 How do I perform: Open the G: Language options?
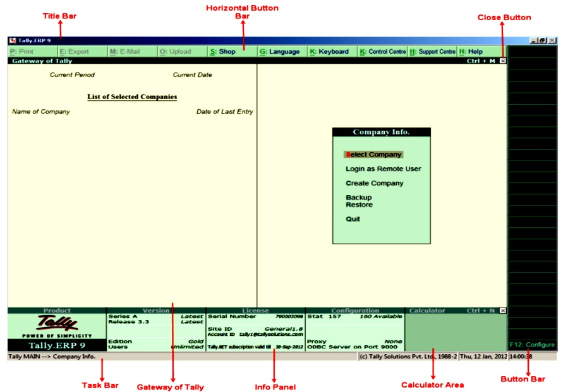point(282,52)
